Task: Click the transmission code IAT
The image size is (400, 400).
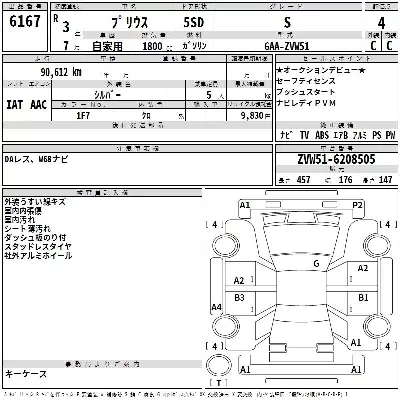Action: [x=15, y=105]
